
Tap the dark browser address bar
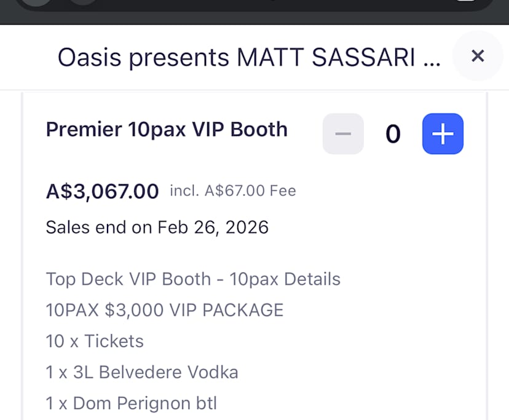pyautogui.click(x=277, y=6)
